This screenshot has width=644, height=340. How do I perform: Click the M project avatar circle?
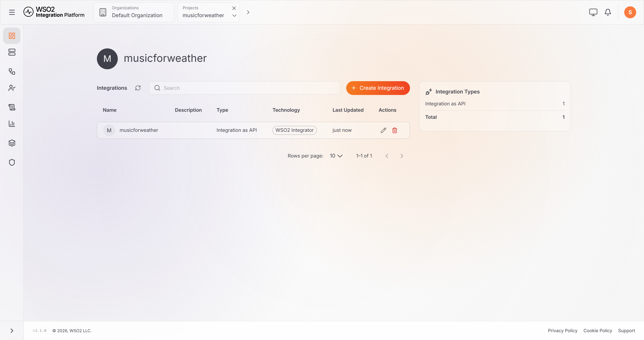coord(107,59)
